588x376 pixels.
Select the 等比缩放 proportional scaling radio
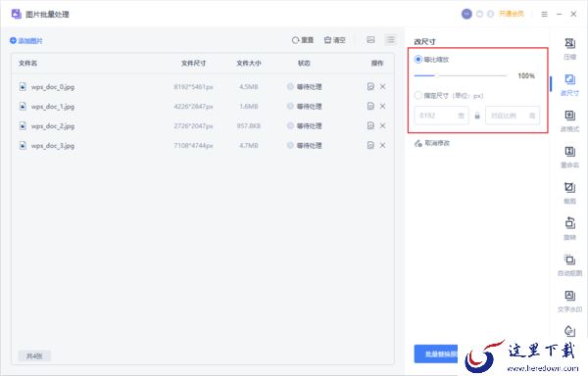pos(418,60)
